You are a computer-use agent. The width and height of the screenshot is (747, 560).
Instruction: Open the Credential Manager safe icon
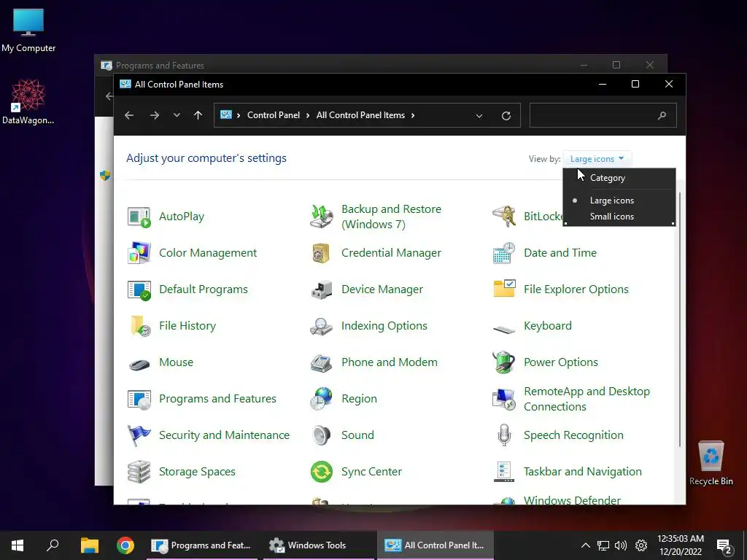pos(322,253)
